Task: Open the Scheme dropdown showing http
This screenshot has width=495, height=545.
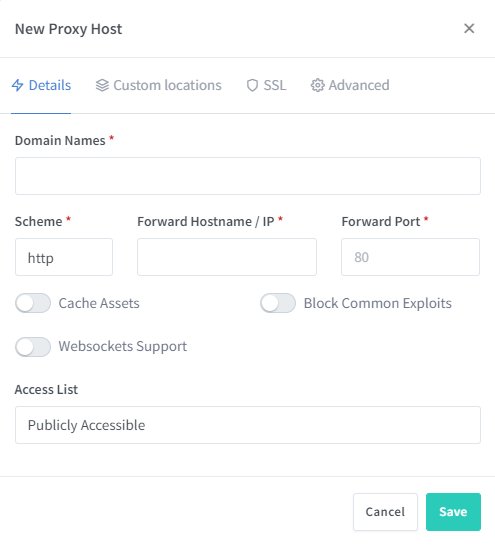Action: (64, 257)
